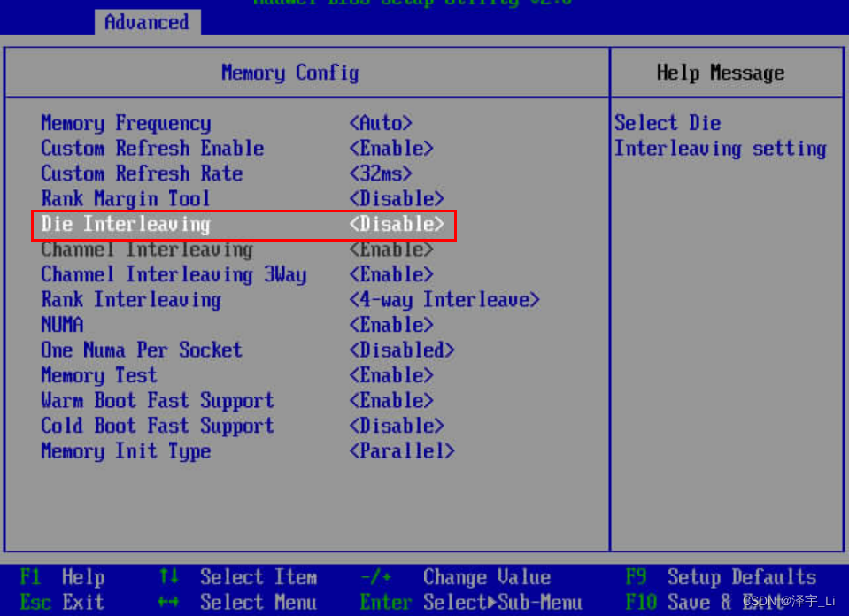Toggle Cold Boot Fast Support Disable value
849x616 pixels.
(397, 426)
